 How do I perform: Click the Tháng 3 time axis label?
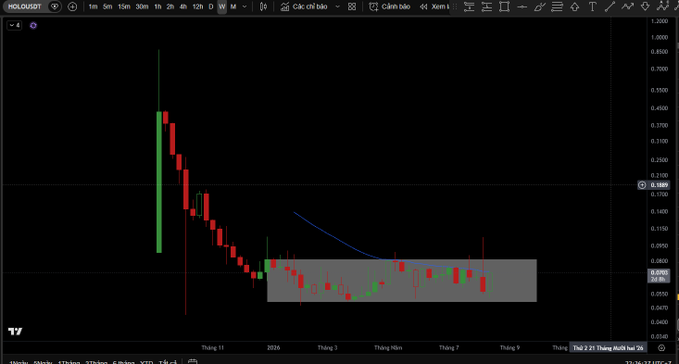click(x=327, y=348)
